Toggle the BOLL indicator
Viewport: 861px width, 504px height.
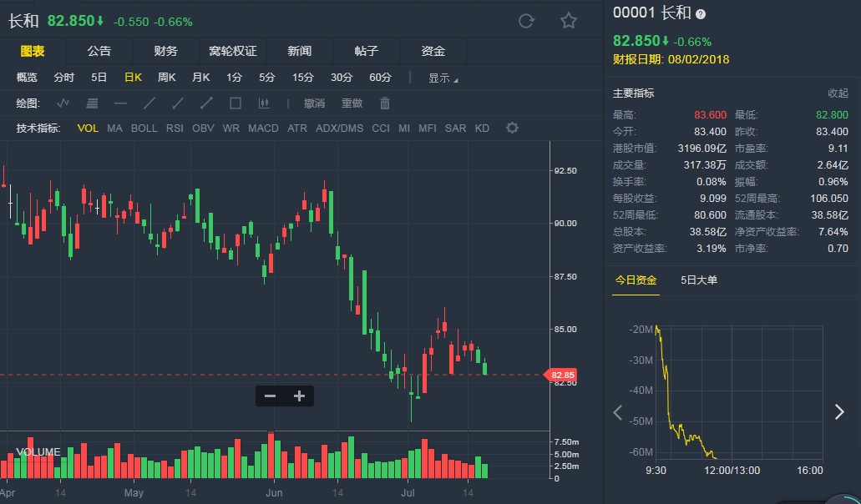coord(144,129)
